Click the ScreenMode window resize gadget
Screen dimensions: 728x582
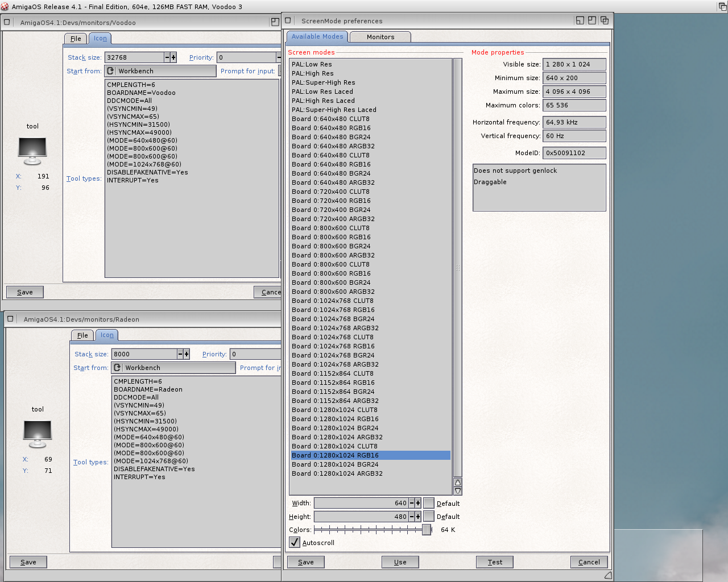click(608, 575)
